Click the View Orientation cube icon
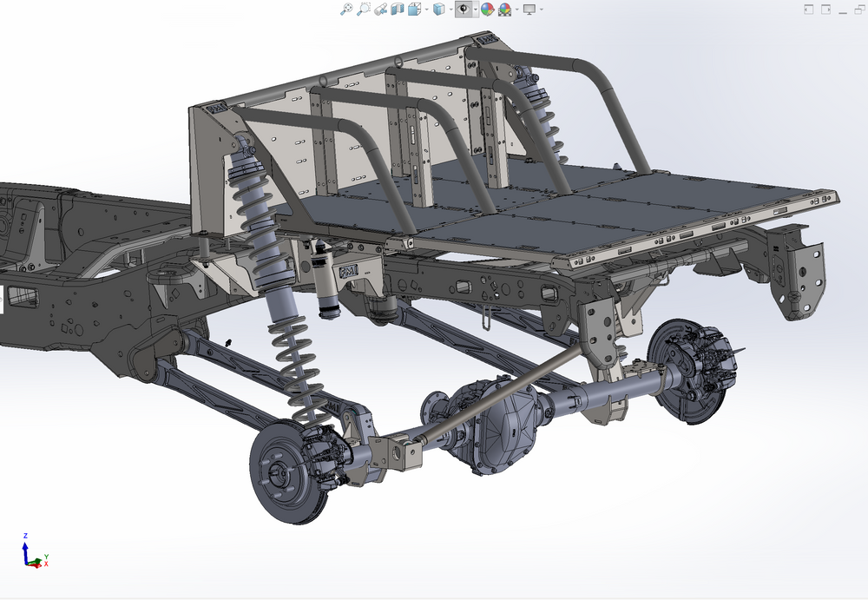868x600 pixels. (x=414, y=9)
